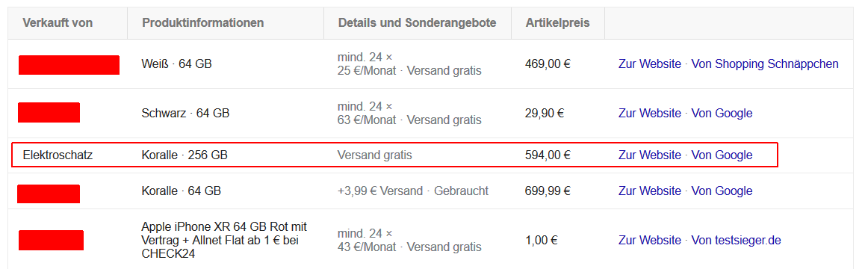
Task: Click Details und Sonderangebote column header
Action: coord(418,22)
